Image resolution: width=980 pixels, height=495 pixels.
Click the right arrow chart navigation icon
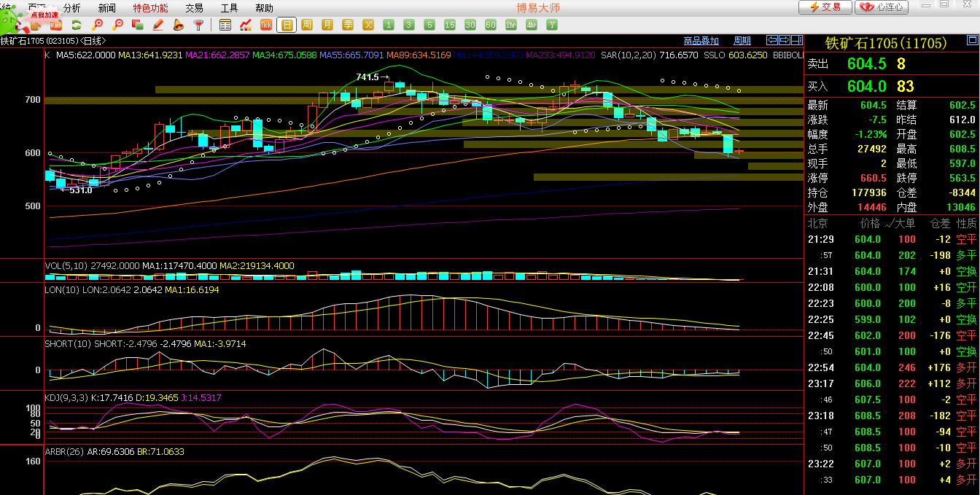click(783, 40)
